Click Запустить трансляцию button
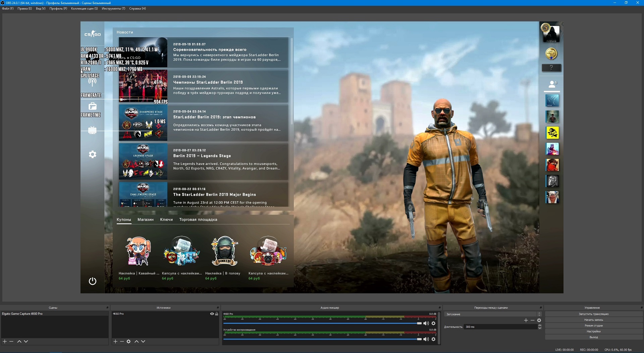The image size is (644, 353). point(593,314)
